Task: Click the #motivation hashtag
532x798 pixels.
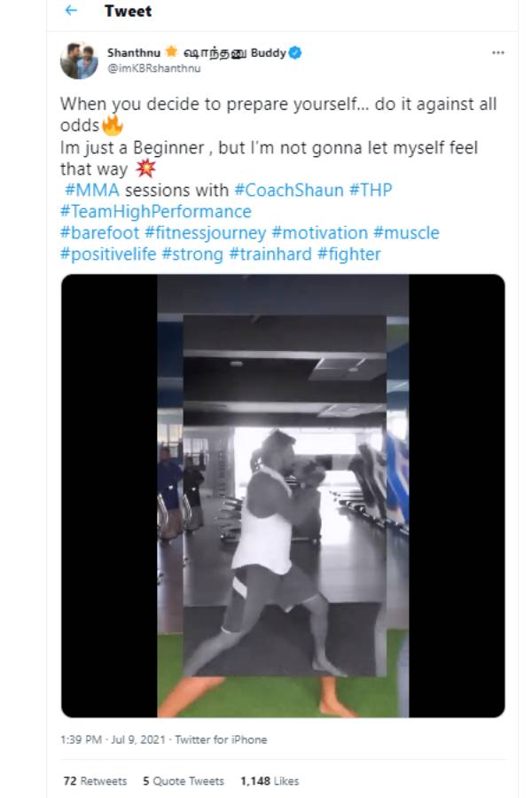Action: (319, 233)
